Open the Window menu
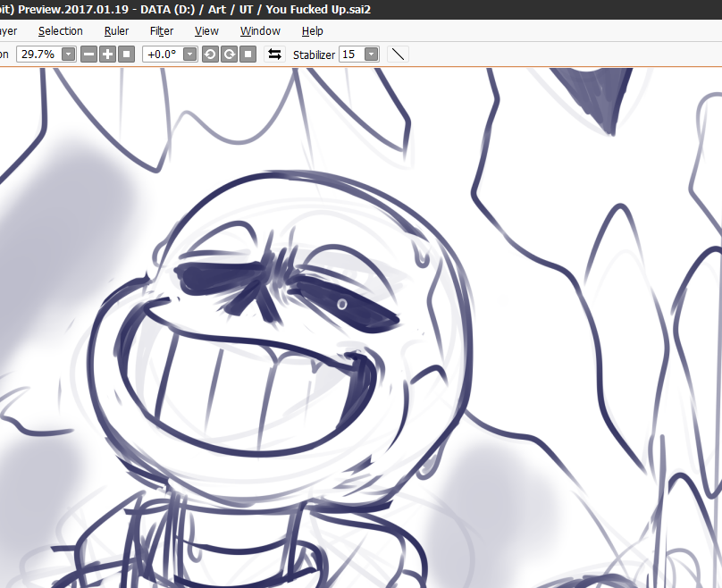The image size is (722, 588). coord(260,31)
